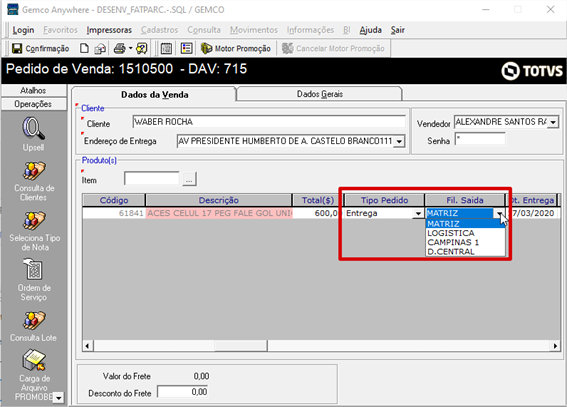
Task: Click the Tipo Pedido column header
Action: 384,200
